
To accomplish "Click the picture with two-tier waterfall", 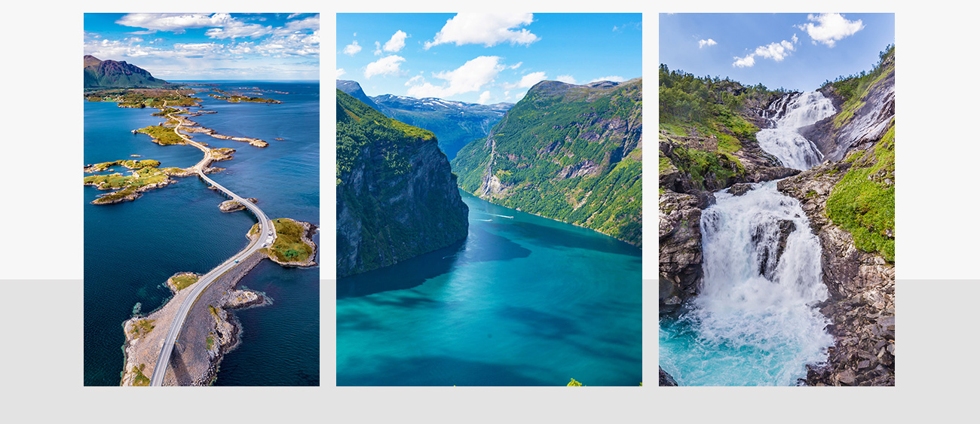I will click(x=776, y=200).
